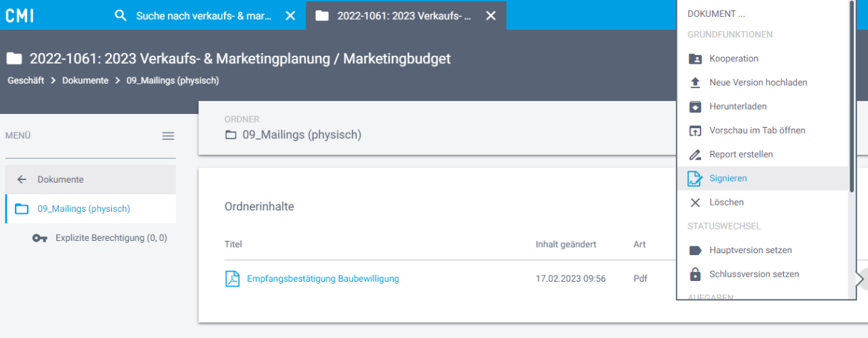
Task: Click date '17.02.2023 09:56' cell
Action: 570,278
